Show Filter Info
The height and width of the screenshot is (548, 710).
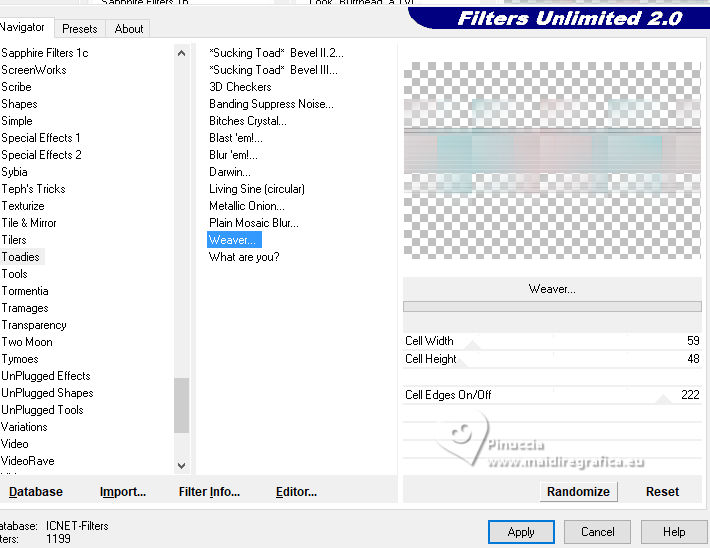pyautogui.click(x=209, y=491)
